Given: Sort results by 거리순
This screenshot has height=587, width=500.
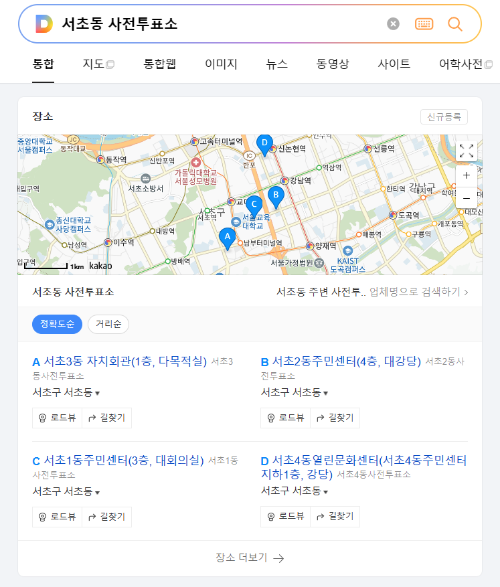Looking at the screenshot, I should (109, 324).
